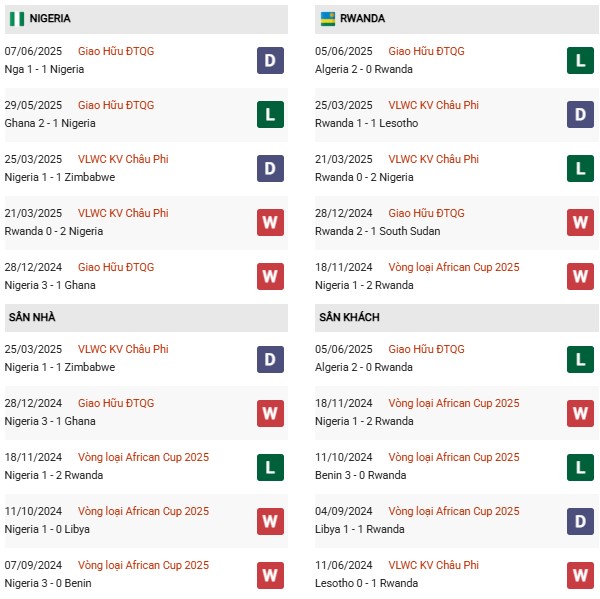Click the W badge for Nigeria 1 - 0 Libya

(270, 521)
